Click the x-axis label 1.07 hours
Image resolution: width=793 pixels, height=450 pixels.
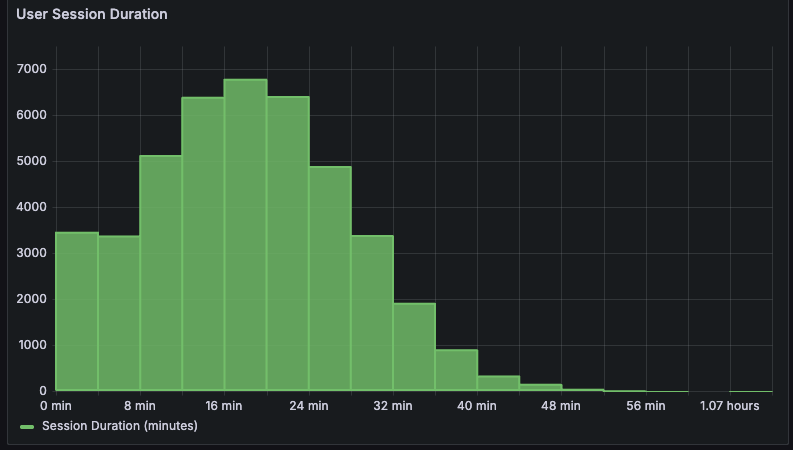(730, 406)
